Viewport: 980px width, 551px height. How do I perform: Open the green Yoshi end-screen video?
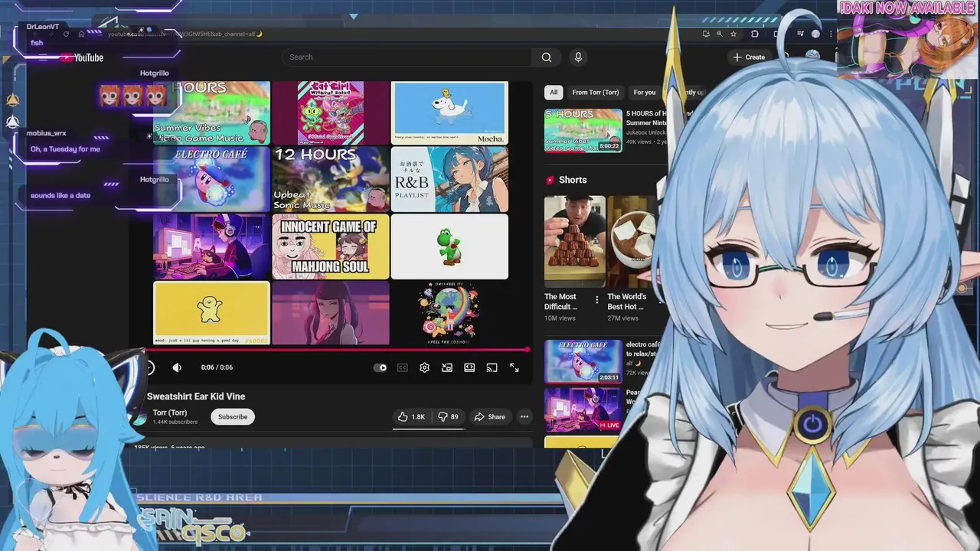pos(449,246)
